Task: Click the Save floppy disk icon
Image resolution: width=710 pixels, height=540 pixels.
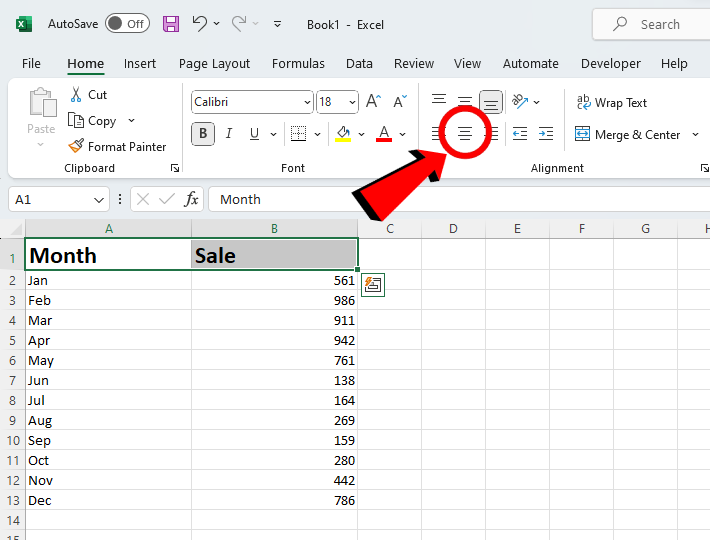Action: (171, 24)
